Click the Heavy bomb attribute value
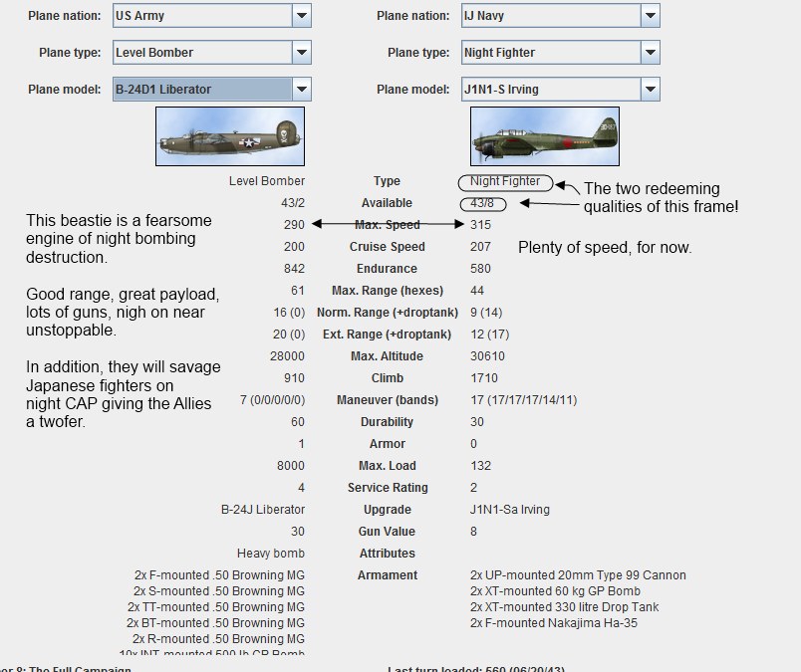Viewport: 801px width, 672px height. point(271,554)
